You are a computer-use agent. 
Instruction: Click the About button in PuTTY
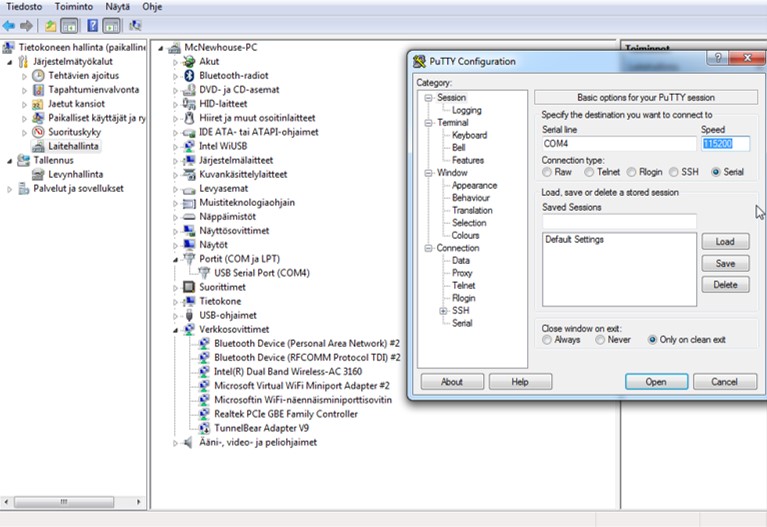click(452, 382)
